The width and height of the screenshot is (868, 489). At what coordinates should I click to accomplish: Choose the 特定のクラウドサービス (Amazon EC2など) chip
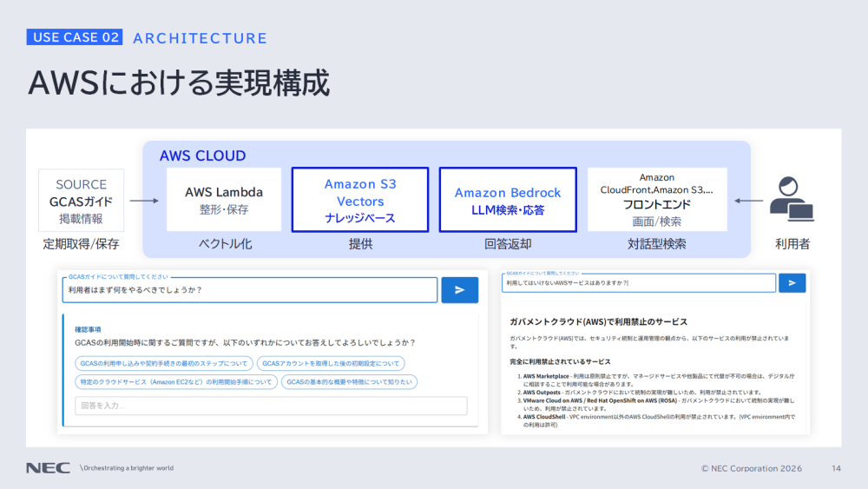[x=176, y=381]
